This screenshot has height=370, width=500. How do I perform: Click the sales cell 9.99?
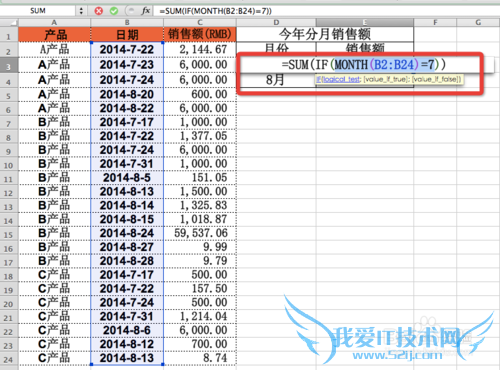pyautogui.click(x=200, y=247)
